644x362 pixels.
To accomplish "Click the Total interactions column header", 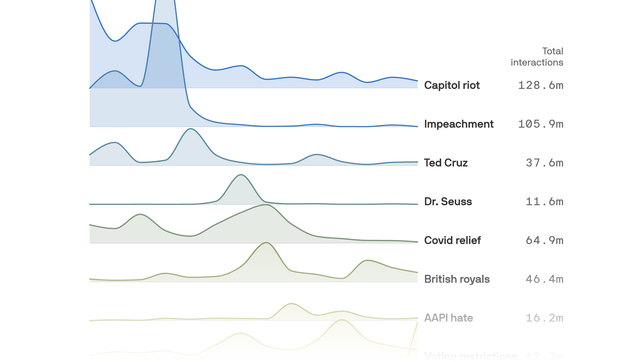I will coord(537,57).
